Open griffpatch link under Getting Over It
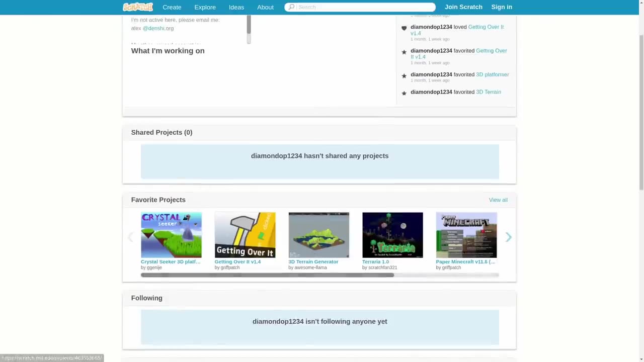 230,267
